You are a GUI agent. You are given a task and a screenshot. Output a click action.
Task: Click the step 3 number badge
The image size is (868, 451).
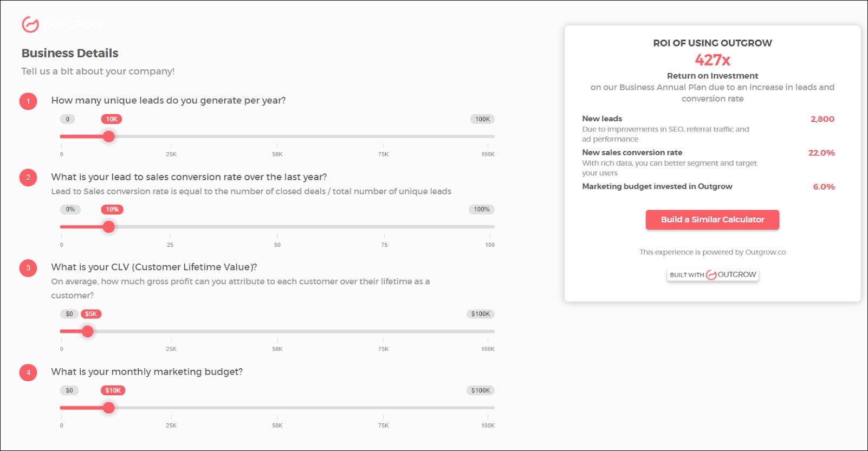click(28, 268)
